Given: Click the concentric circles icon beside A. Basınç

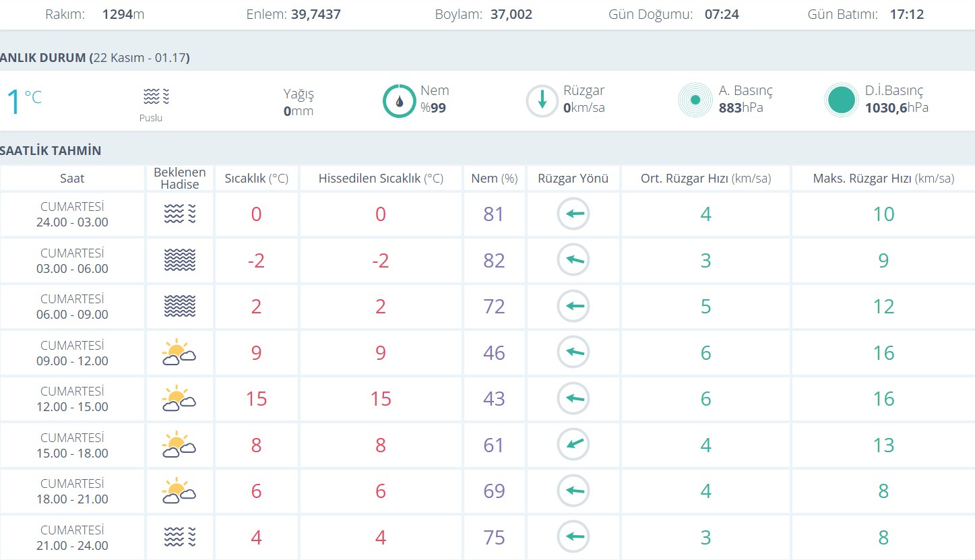Looking at the screenshot, I should point(695,100).
